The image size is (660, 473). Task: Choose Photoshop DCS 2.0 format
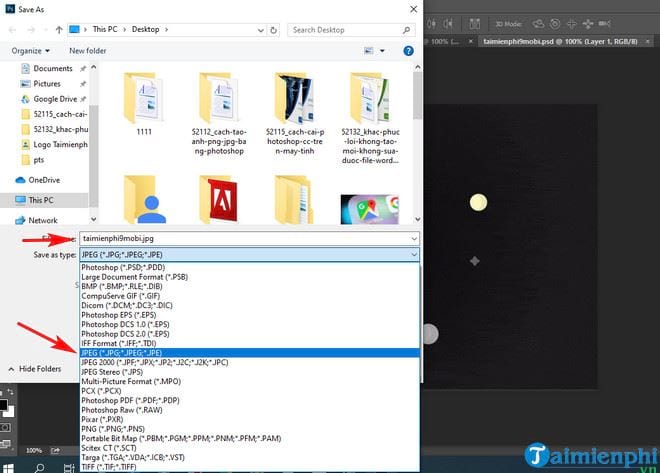click(250, 334)
